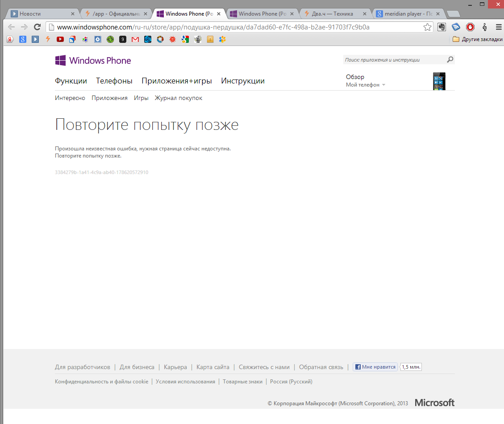
Task: Switch to the Новости tab
Action: coord(42,14)
